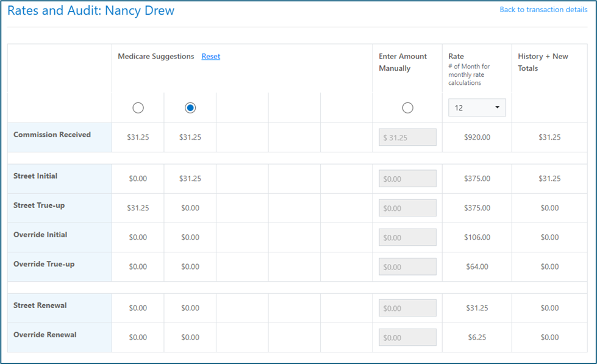Screen dimensions: 597x364
Task: Click the Rates and Audit: Nancy Drew heading
Action: tap(91, 11)
